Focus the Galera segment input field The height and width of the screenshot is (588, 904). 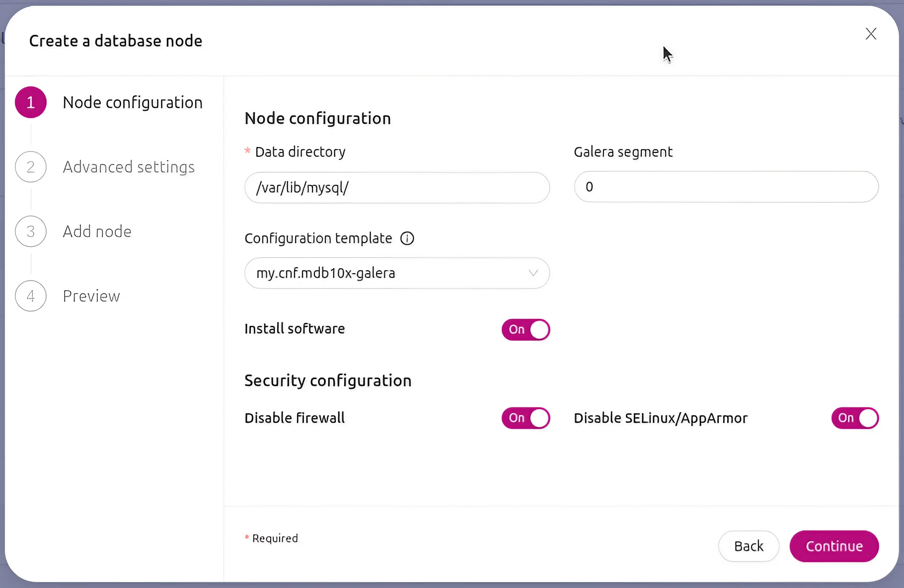pos(726,187)
